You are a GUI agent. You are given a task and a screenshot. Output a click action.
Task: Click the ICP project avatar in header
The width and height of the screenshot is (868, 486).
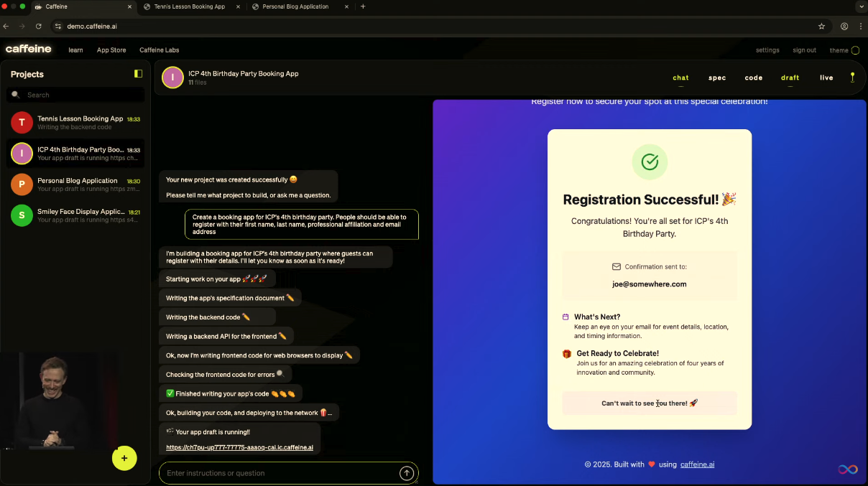pyautogui.click(x=172, y=78)
